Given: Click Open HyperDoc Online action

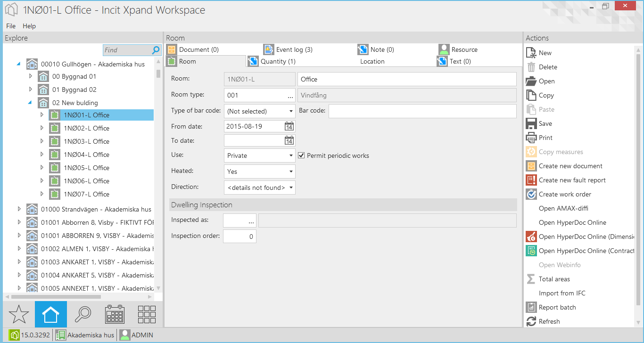Looking at the screenshot, I should [x=572, y=222].
